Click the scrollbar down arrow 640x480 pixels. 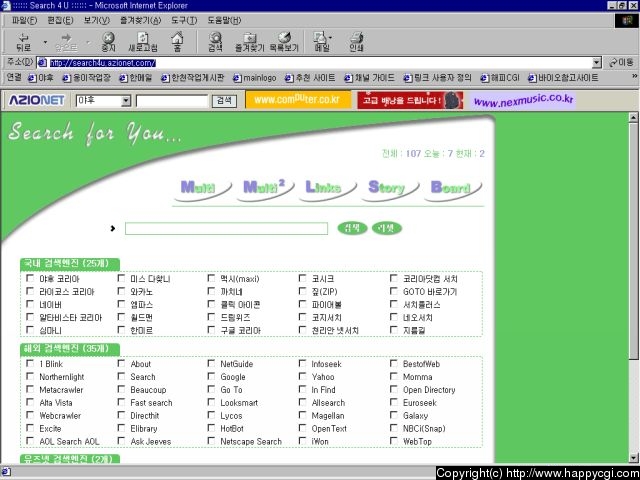click(633, 458)
